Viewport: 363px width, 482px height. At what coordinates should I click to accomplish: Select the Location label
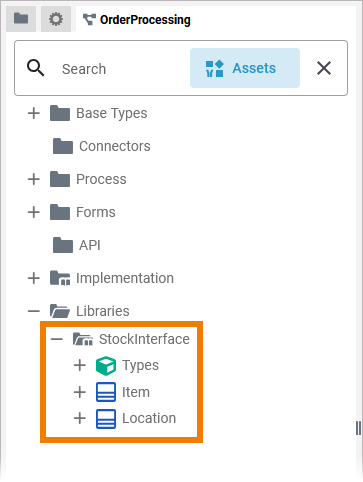coord(149,418)
